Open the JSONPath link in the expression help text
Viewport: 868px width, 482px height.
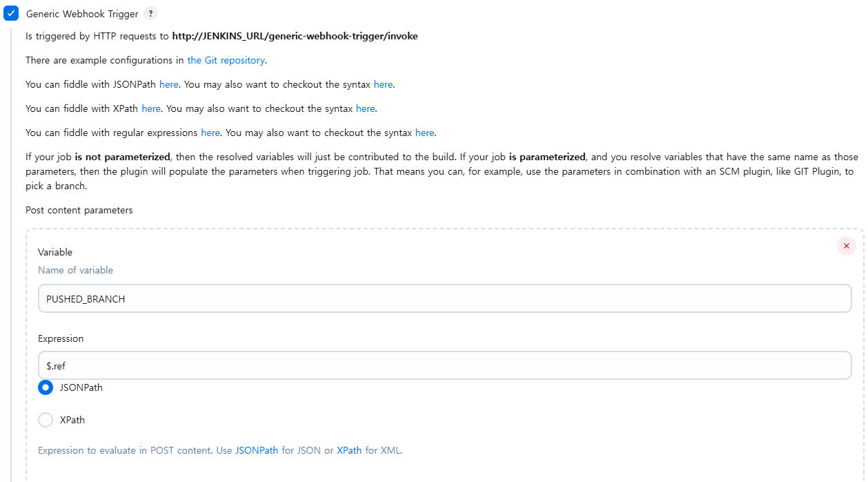pyautogui.click(x=256, y=450)
